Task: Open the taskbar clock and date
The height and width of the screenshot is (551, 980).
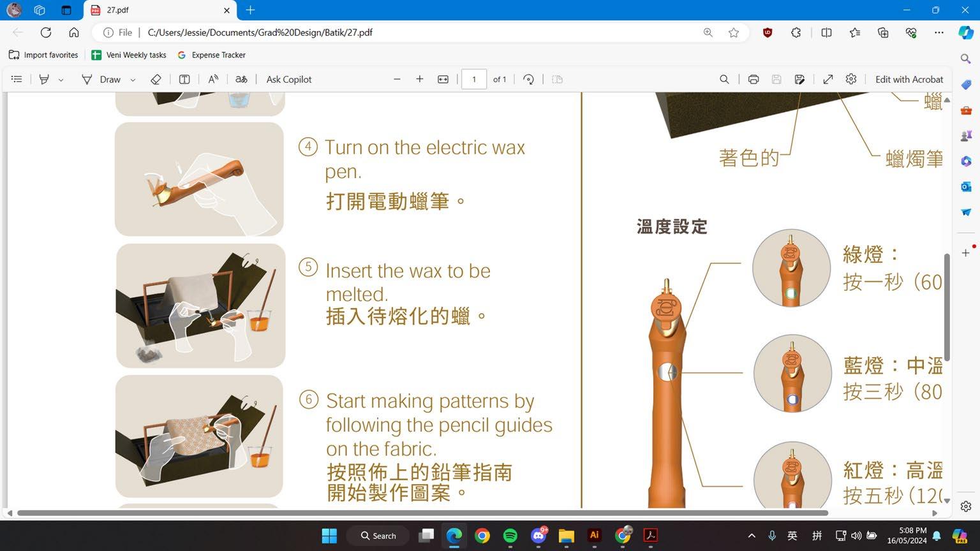Action: (x=907, y=536)
